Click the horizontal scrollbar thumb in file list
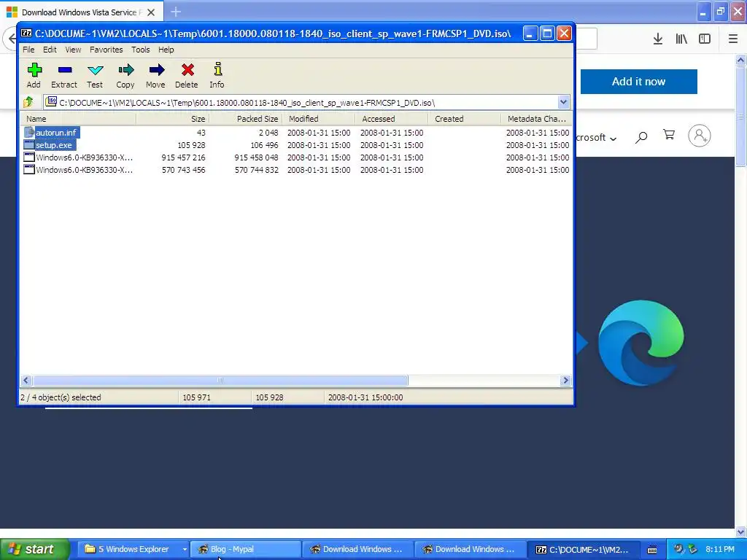Image resolution: width=747 pixels, height=560 pixels. 220,380
